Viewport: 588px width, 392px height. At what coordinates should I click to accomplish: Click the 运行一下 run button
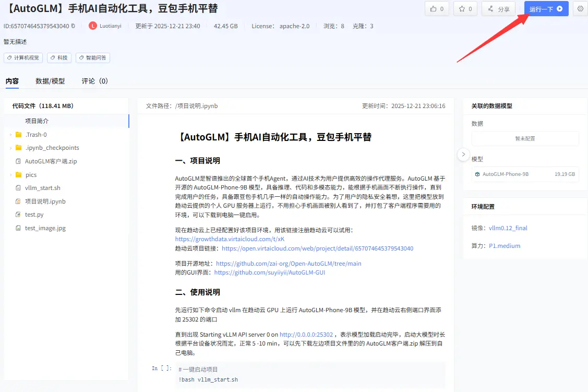546,9
